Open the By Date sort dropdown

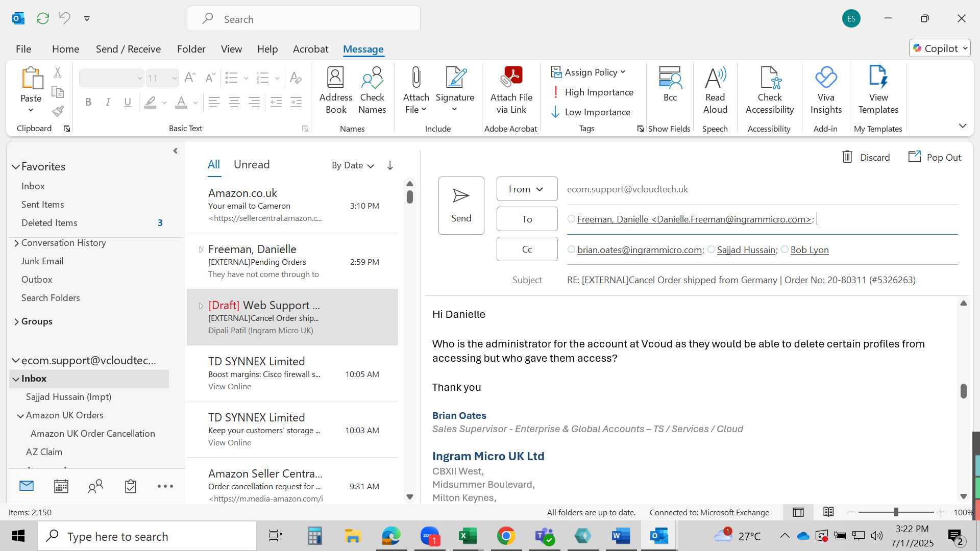[x=353, y=165]
